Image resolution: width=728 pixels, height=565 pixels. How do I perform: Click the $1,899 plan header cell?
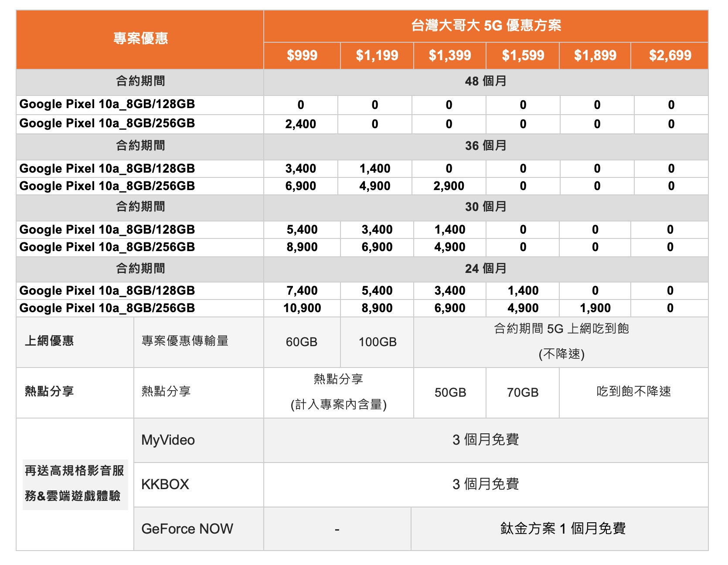click(x=595, y=55)
